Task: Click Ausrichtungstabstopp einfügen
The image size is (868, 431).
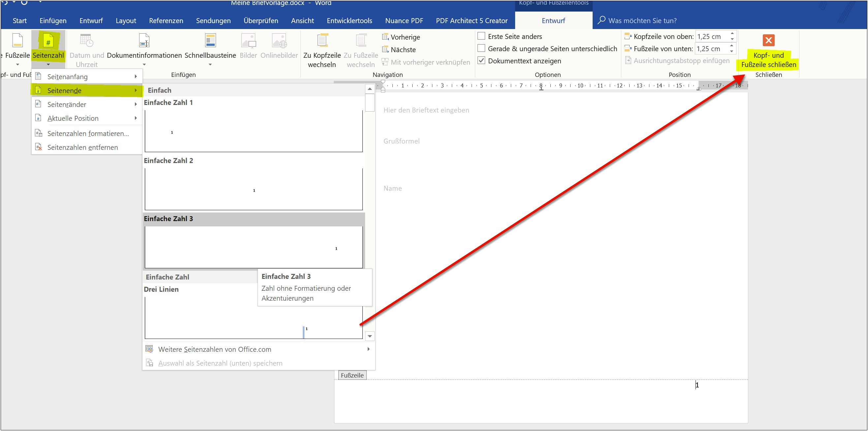Action: pos(677,61)
